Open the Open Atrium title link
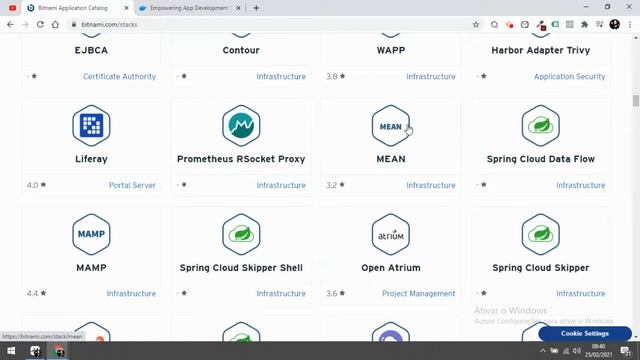Viewport: 640px width, 360px height. click(391, 268)
